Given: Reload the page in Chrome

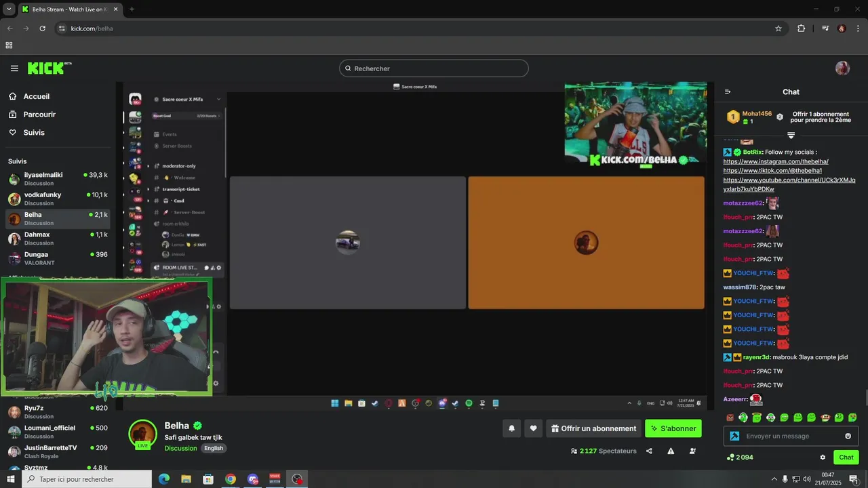Looking at the screenshot, I should point(42,28).
